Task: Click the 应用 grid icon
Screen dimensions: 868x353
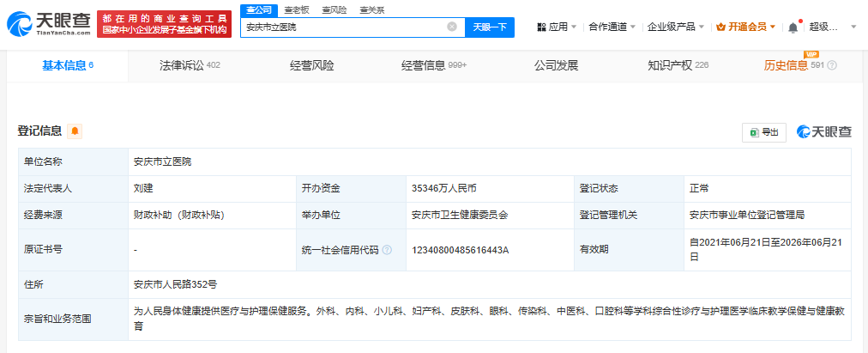Action: point(541,27)
